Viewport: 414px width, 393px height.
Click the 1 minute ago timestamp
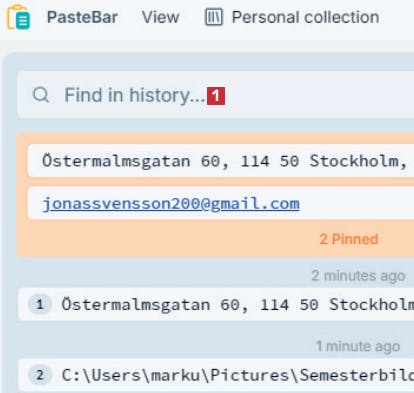coord(358,346)
